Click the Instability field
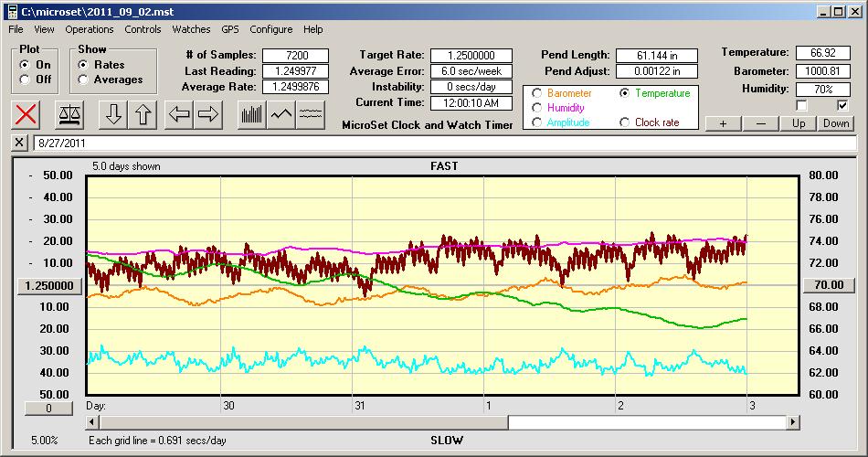The image size is (868, 457). 471,87
